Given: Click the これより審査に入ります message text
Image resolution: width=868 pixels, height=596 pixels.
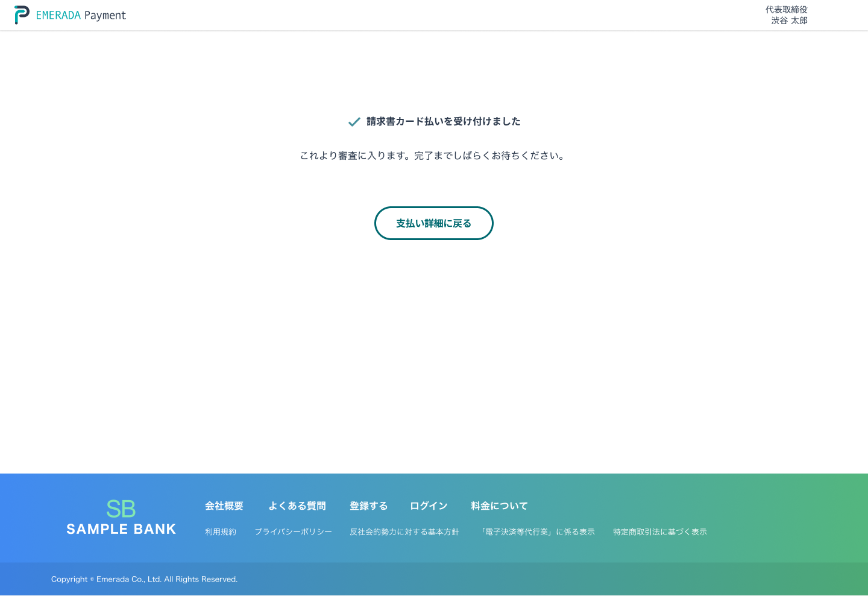Looking at the screenshot, I should pos(433,156).
